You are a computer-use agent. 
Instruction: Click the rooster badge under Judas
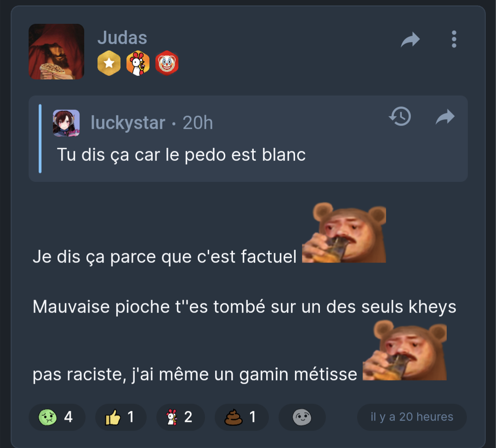[138, 63]
